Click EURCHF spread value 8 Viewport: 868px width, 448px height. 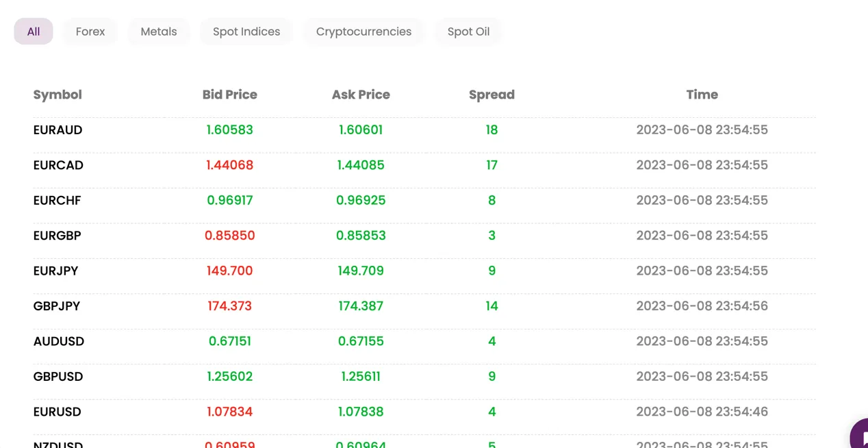click(x=492, y=201)
